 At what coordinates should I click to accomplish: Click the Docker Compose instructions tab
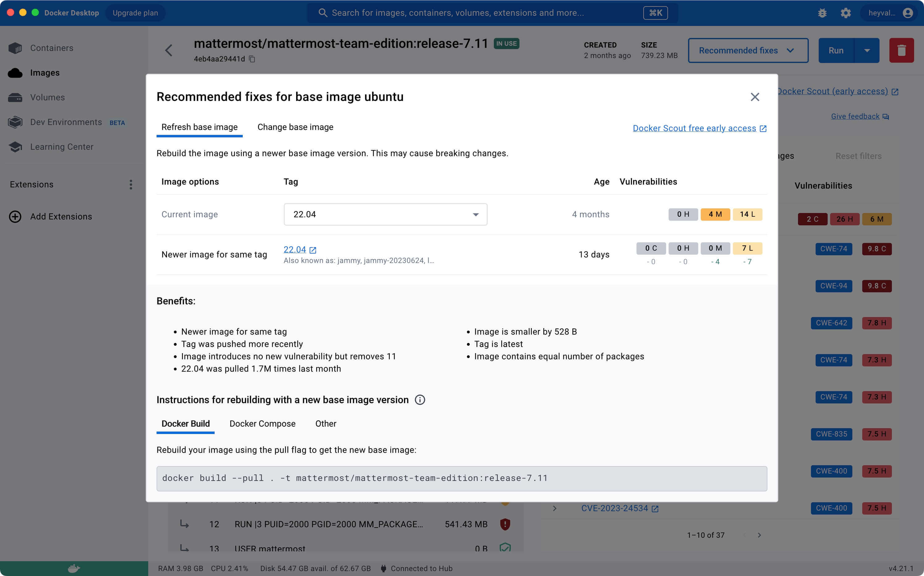[262, 424]
